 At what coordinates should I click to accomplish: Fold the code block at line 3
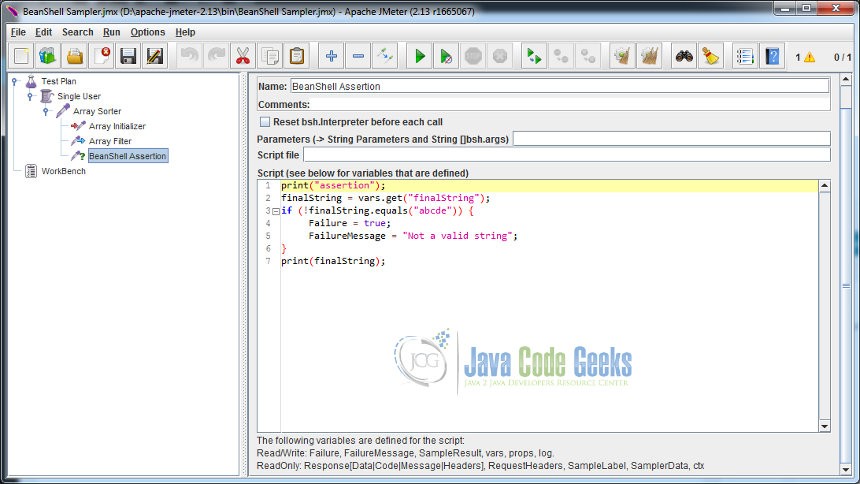pos(275,211)
